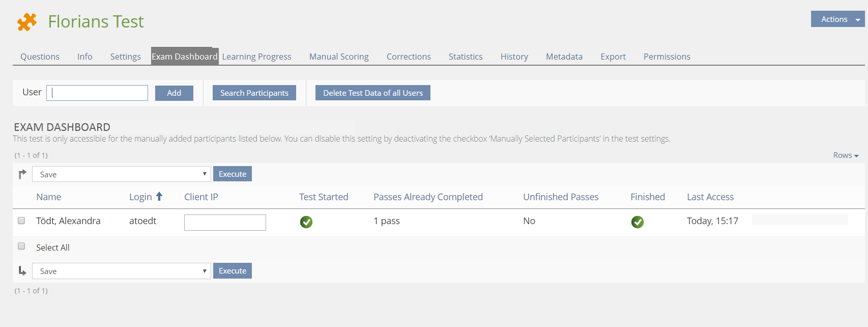Viewport: 868px width, 327px height.
Task: Open the Statistics tab
Action: click(x=466, y=57)
